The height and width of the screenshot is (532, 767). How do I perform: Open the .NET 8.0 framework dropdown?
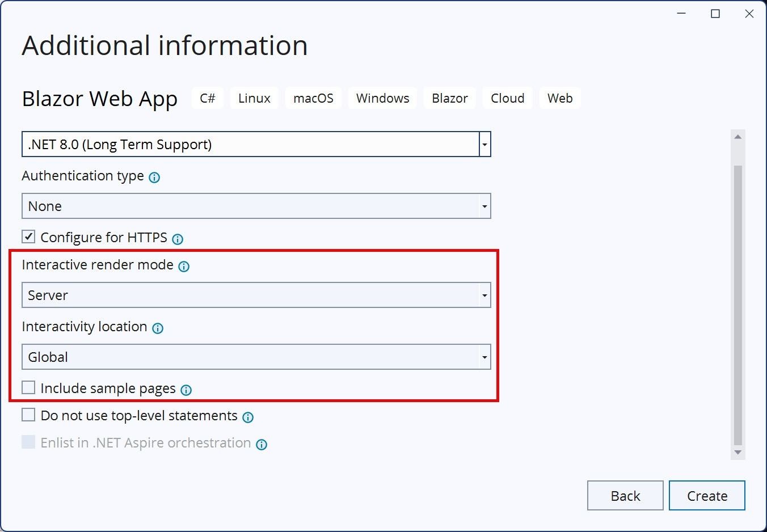point(256,144)
